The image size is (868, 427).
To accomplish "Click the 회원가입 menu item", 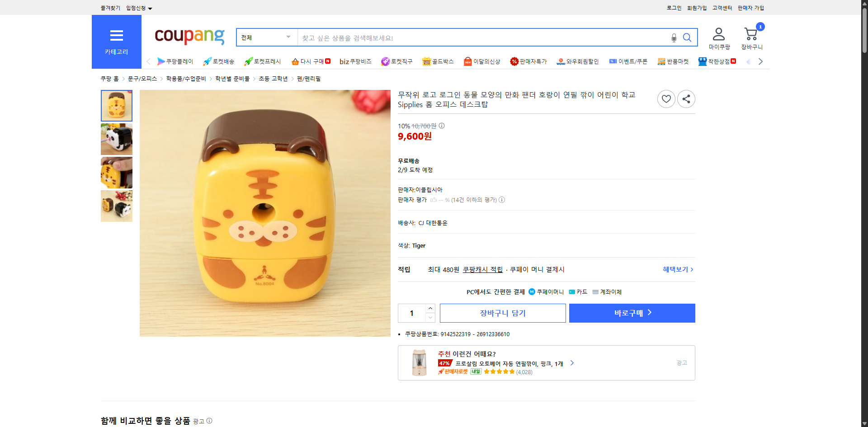I will [696, 8].
